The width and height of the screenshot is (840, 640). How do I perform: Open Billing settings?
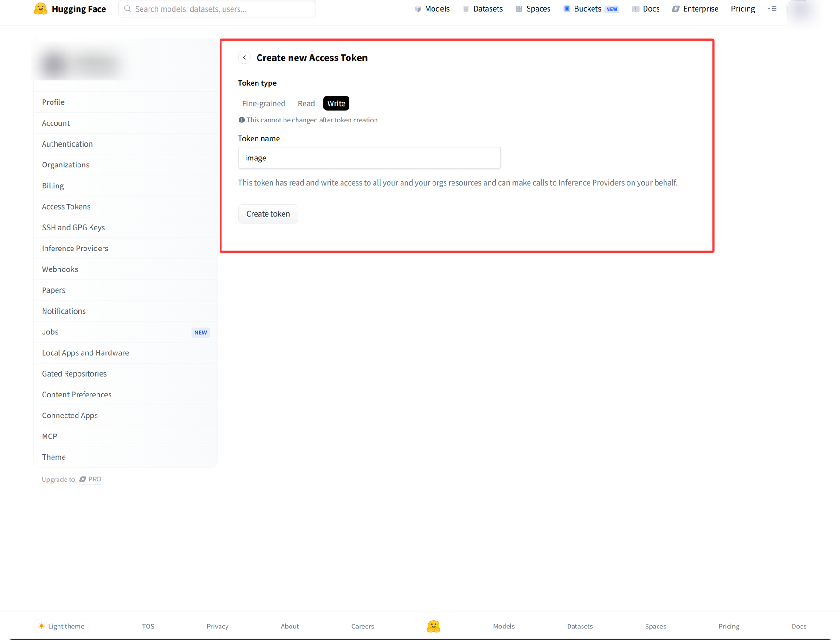click(x=125, y=186)
